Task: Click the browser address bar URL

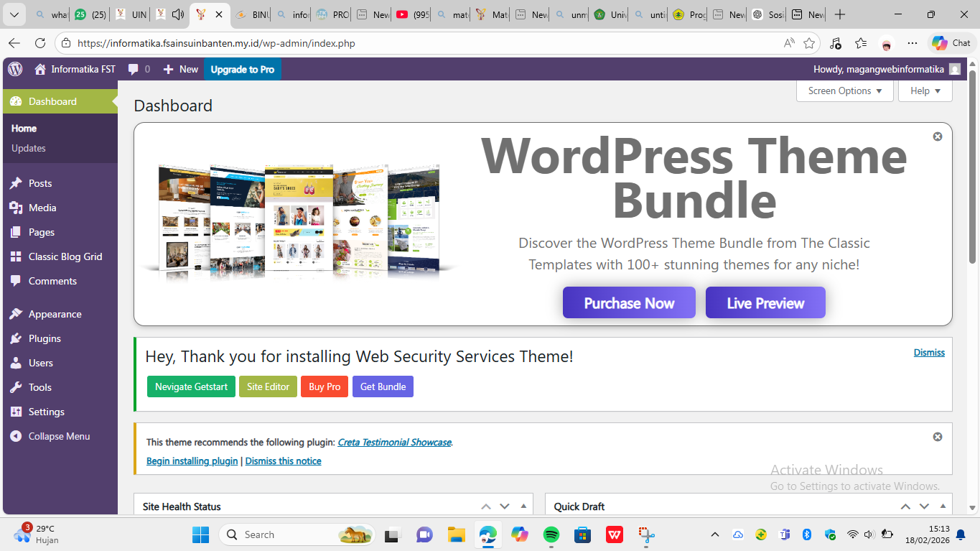Action: (x=216, y=43)
